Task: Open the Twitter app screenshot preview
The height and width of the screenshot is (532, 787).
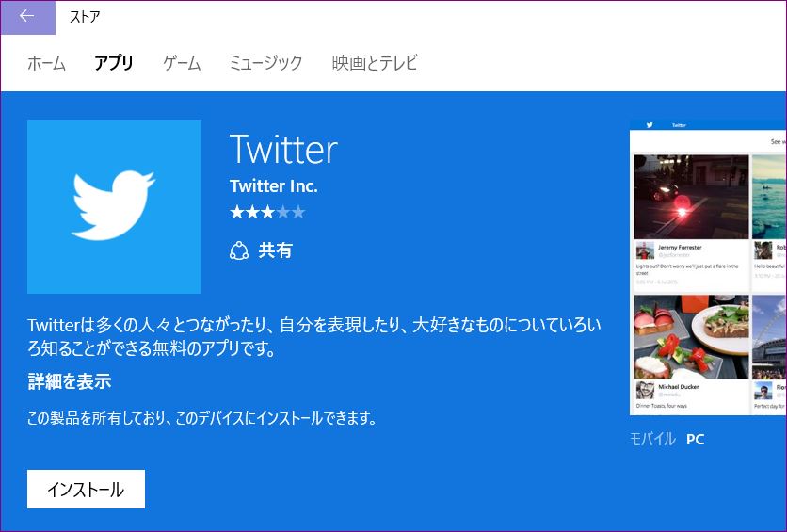Action: click(708, 267)
